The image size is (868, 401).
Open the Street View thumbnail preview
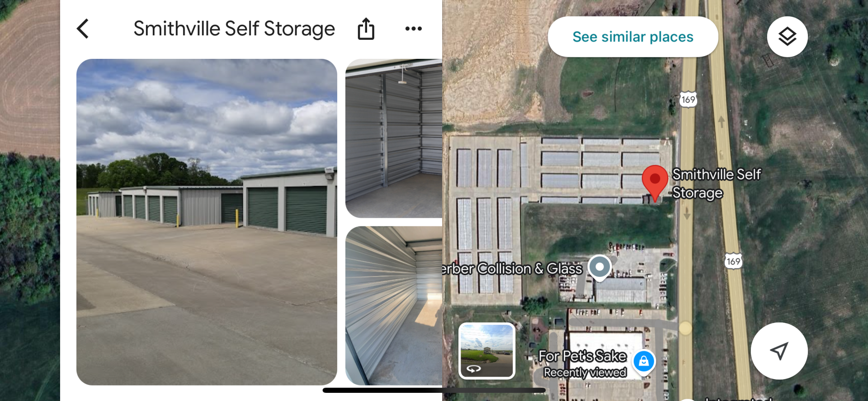point(487,351)
